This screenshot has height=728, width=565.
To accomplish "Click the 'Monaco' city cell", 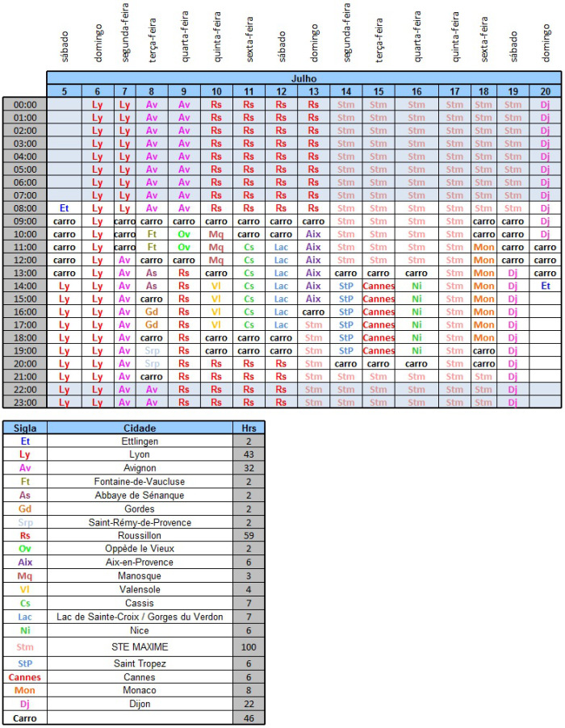I will tap(140, 690).
